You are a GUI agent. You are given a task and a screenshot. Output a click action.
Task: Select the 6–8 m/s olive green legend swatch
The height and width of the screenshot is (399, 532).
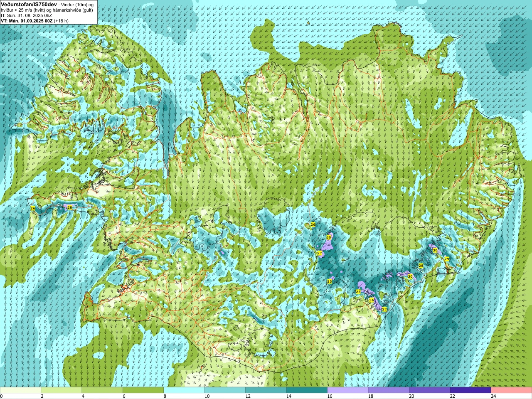pyautogui.click(x=143, y=390)
